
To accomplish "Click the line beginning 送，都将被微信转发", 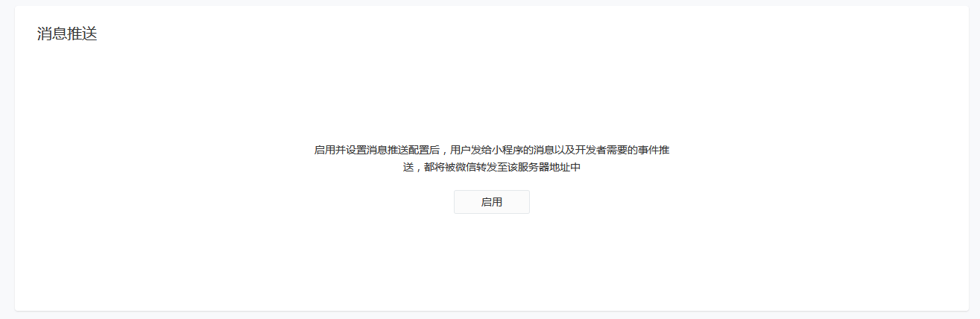I will [x=492, y=168].
